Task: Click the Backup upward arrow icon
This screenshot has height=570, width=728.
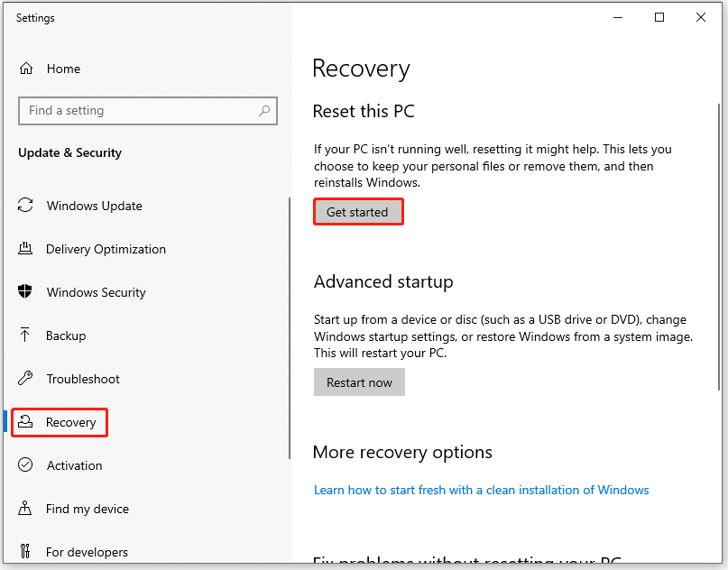Action: point(24,335)
